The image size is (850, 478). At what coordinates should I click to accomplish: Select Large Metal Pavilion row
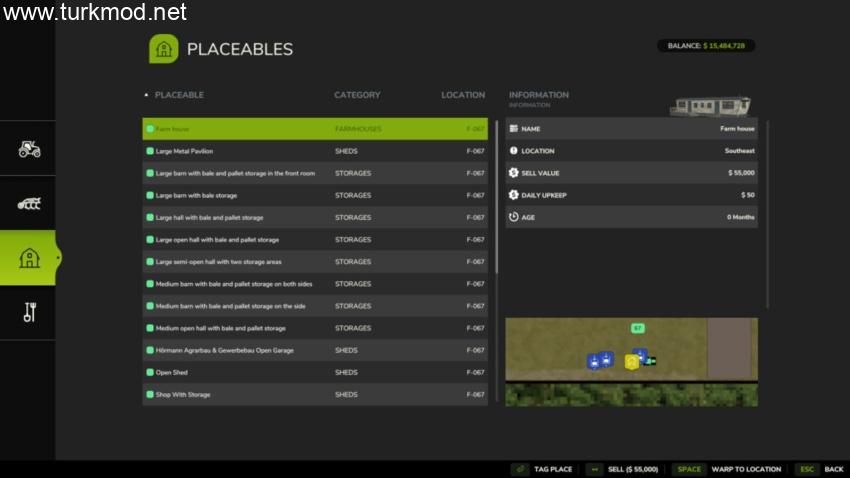click(315, 151)
